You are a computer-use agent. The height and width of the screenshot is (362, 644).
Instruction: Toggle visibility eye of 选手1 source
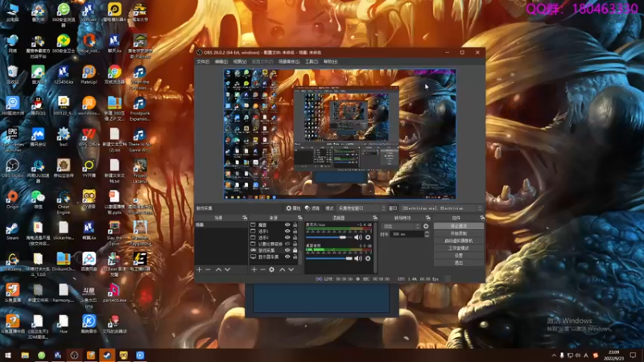click(287, 231)
